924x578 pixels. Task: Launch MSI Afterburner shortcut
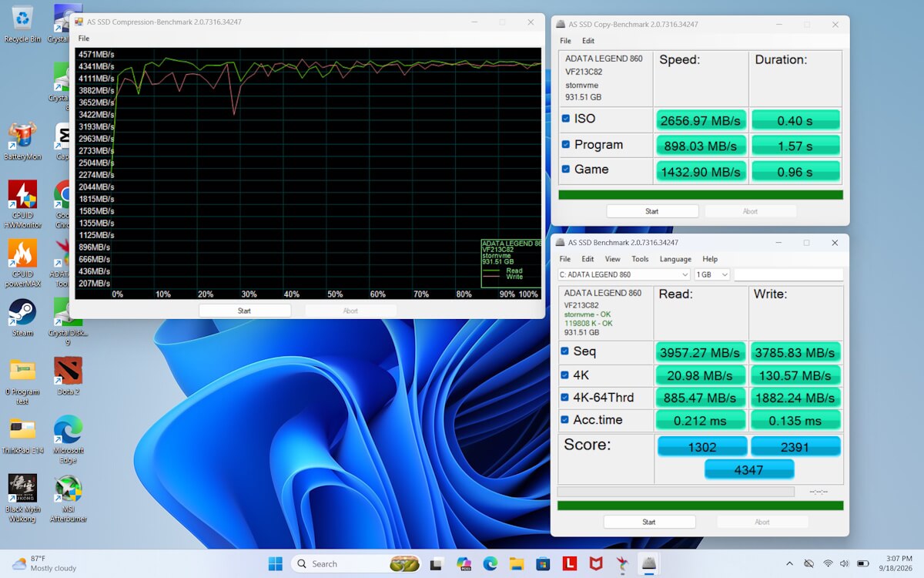68,499
